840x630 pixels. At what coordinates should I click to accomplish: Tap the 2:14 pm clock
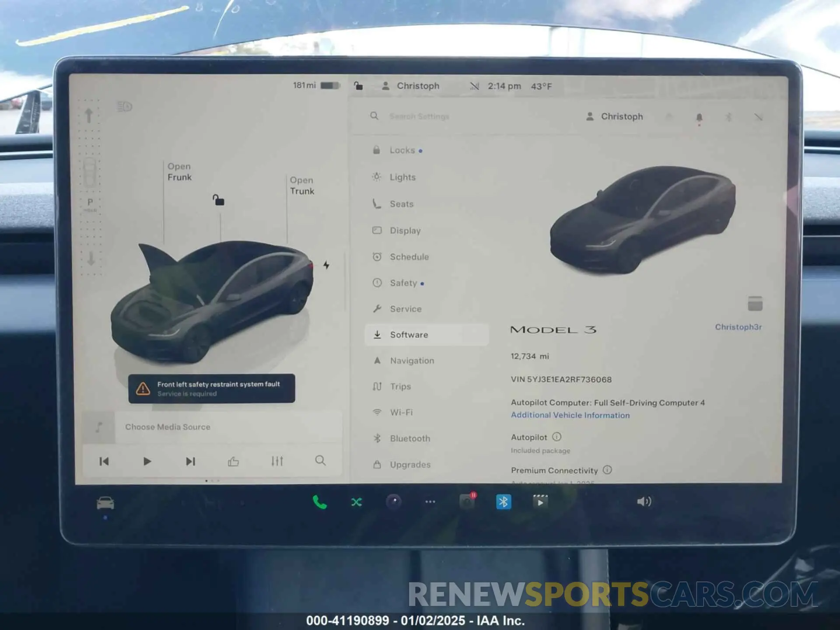point(504,86)
